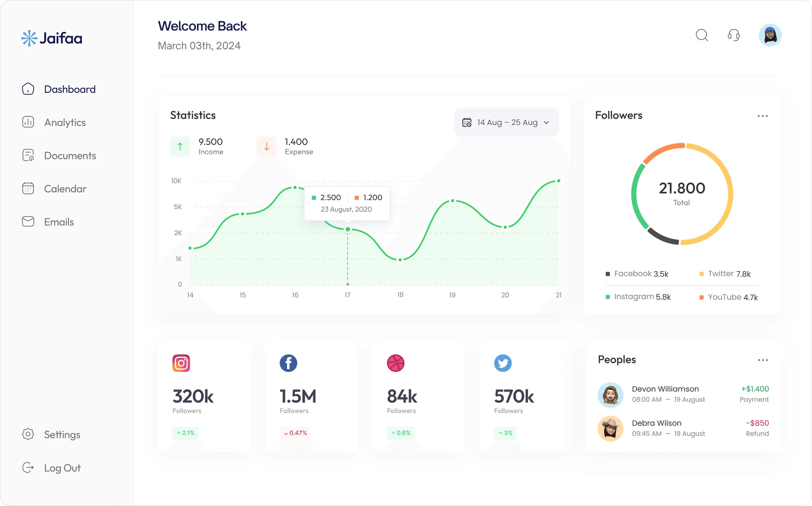Open the Followers card three-dot menu
812x506 pixels.
click(762, 116)
